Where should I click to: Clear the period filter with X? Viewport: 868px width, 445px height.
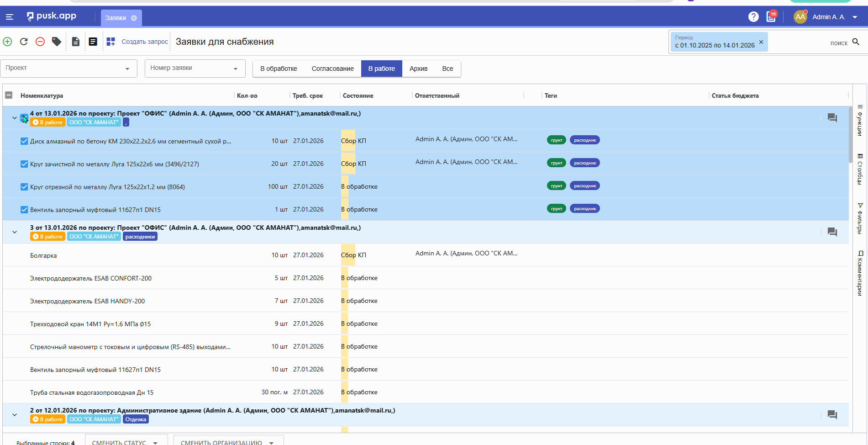pyautogui.click(x=761, y=42)
